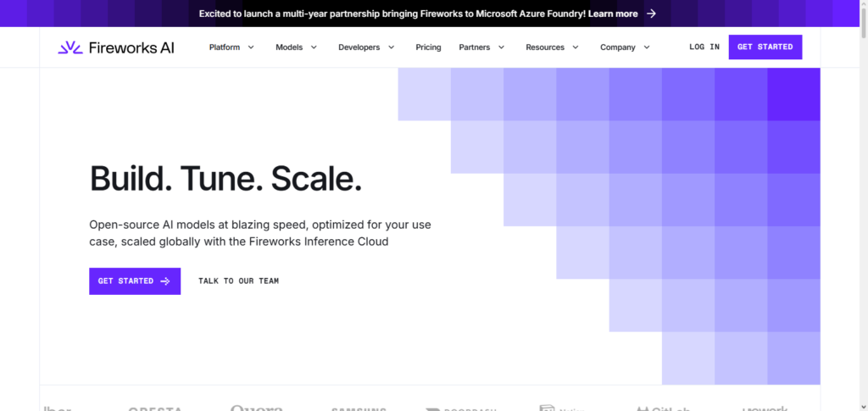Click the Notion logo in customer strip
The width and height of the screenshot is (868, 411).
coord(562,408)
